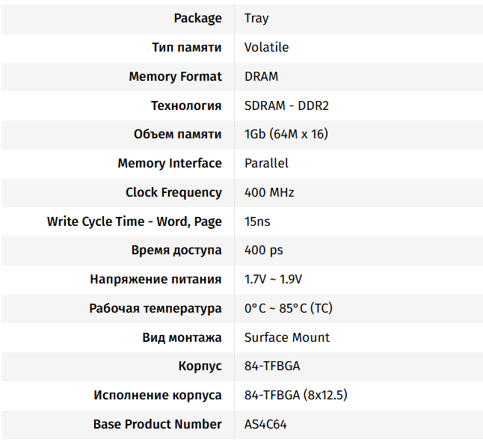483x448 pixels.
Task: Select the AS4C64 base product number
Action: (x=265, y=424)
